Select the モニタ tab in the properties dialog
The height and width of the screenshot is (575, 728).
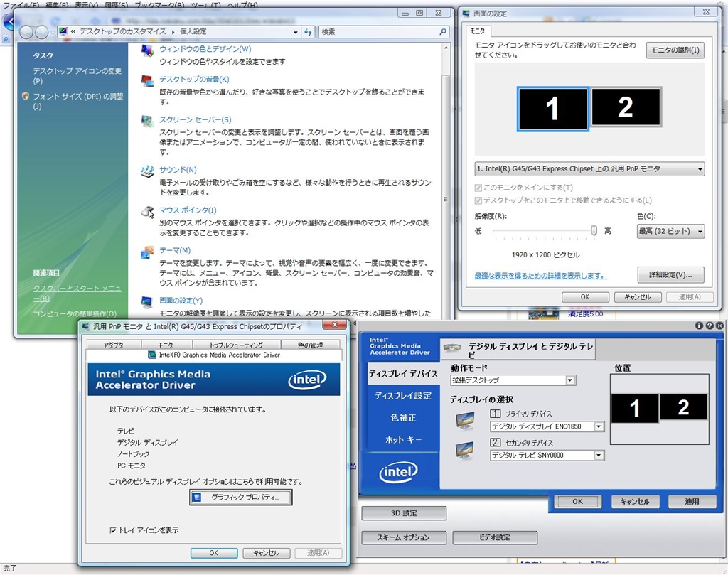click(x=166, y=345)
